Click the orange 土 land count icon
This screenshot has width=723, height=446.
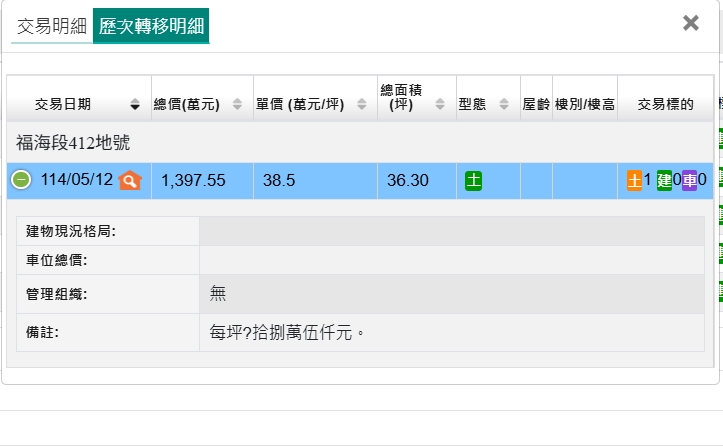click(x=634, y=180)
